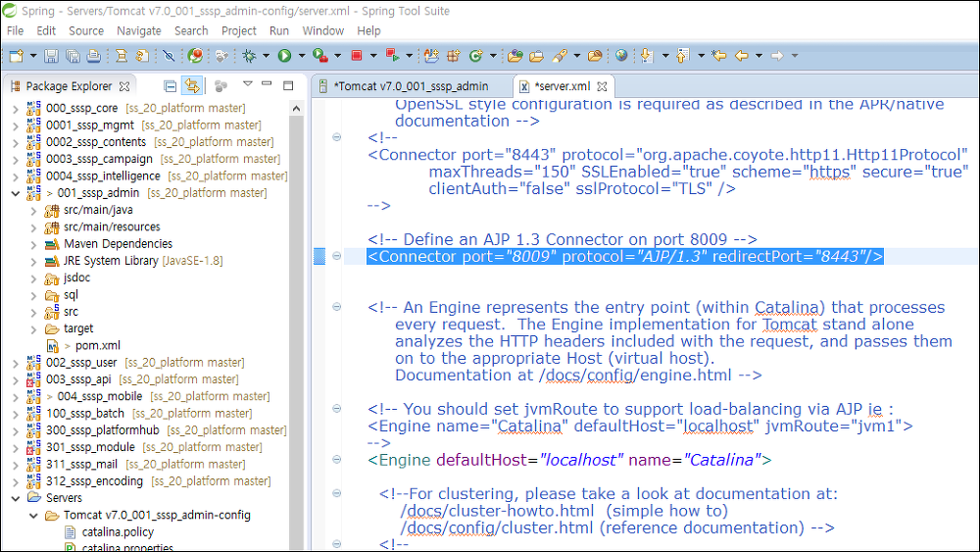Toggle fold on the An Engine represents comment

tap(336, 306)
